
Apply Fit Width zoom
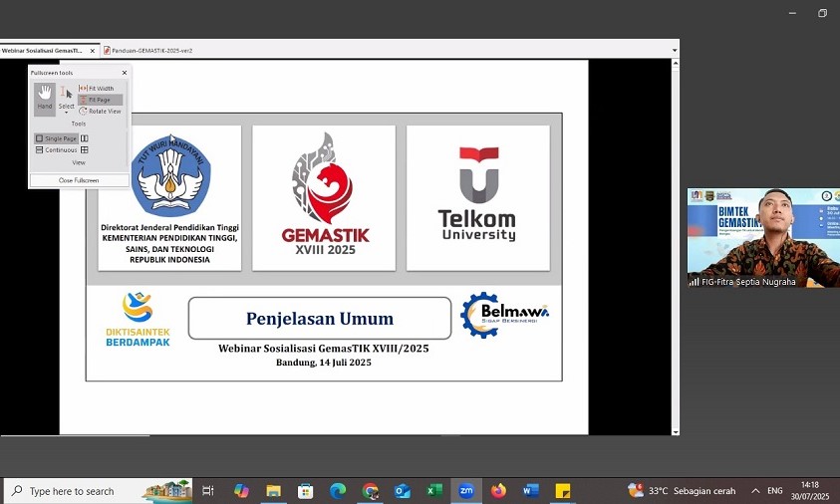click(x=97, y=89)
